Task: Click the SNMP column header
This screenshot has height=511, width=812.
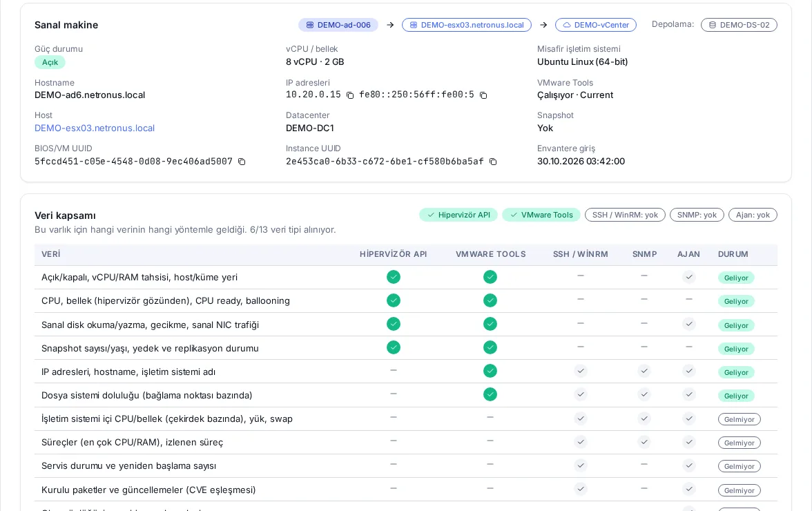Action: point(644,254)
